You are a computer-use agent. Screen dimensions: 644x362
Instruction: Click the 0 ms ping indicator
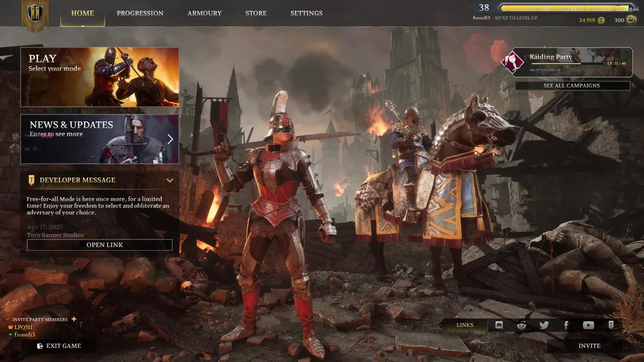pos(634,9)
